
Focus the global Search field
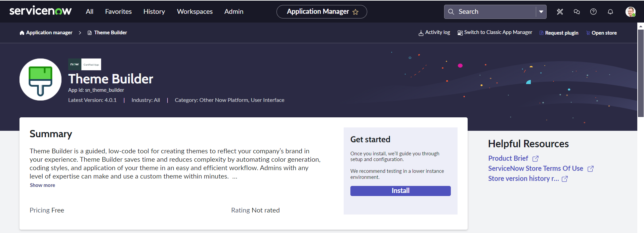tap(496, 12)
